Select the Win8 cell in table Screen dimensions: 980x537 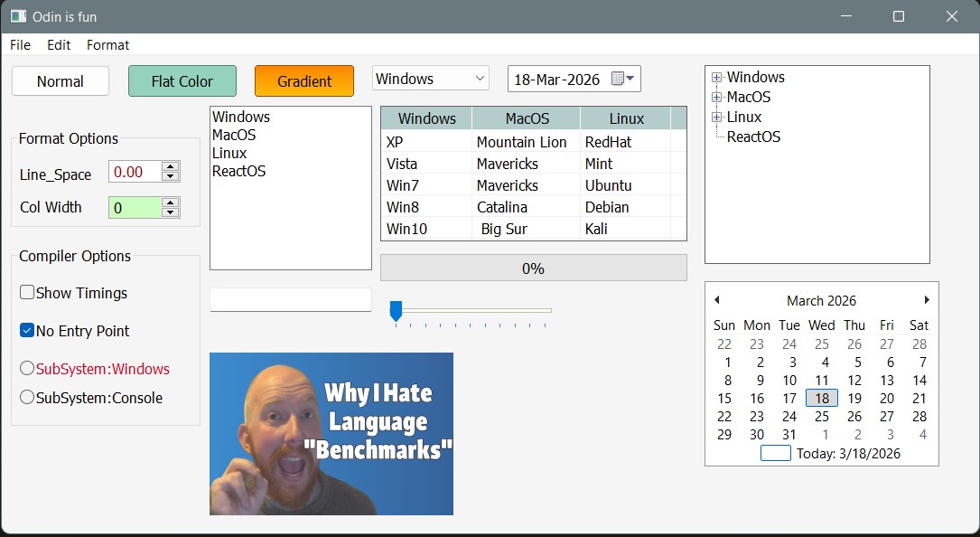427,207
